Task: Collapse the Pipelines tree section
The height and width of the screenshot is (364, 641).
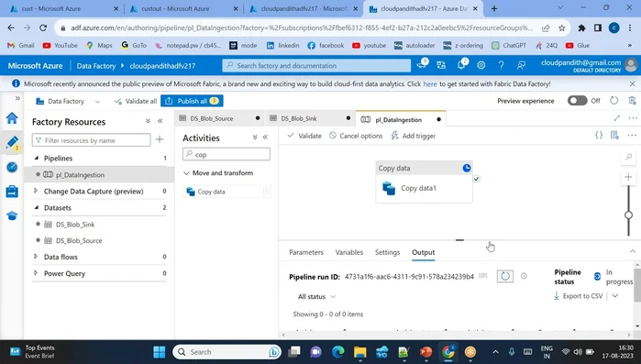Action: [x=37, y=158]
